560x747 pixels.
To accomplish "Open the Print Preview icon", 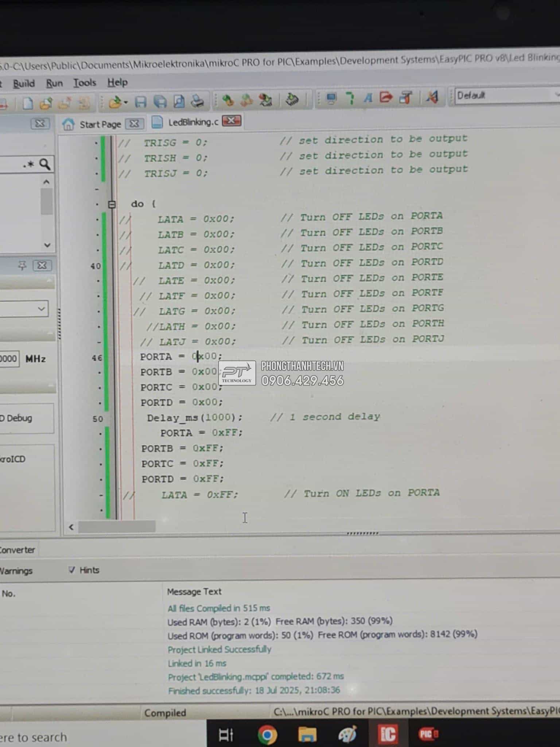I will tap(179, 101).
